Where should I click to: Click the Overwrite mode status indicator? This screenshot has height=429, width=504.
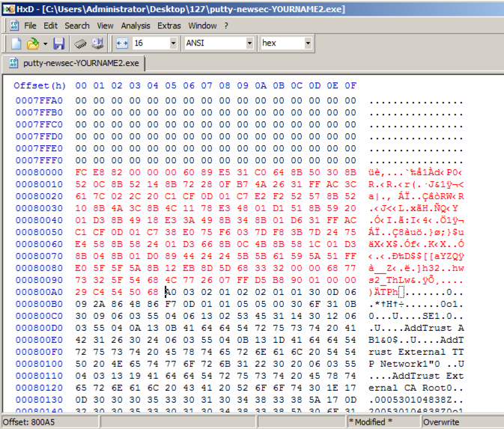(x=462, y=422)
